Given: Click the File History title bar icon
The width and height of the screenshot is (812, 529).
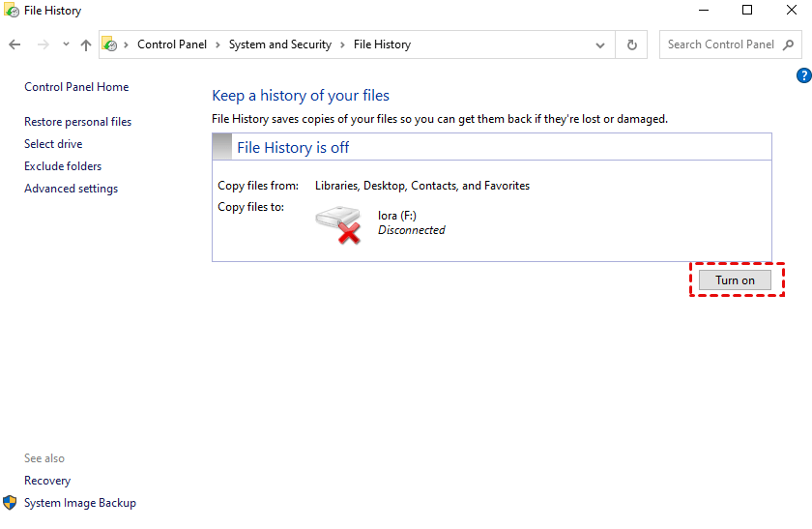Looking at the screenshot, I should 12,11.
